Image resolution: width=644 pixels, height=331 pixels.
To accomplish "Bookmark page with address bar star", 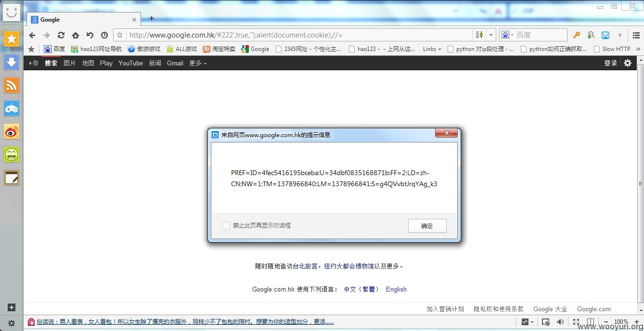I will tap(120, 35).
